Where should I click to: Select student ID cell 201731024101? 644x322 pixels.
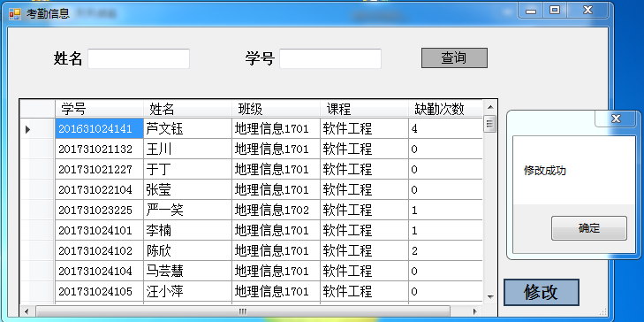[100, 230]
